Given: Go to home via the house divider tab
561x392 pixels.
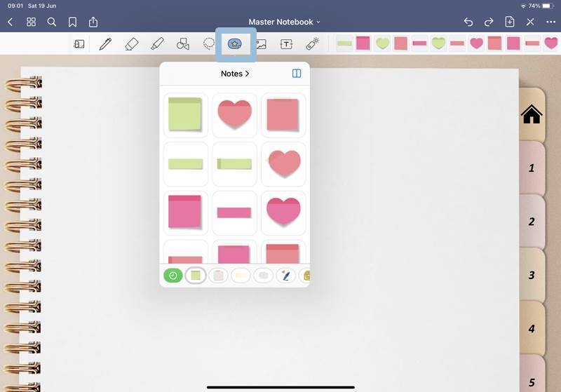Looking at the screenshot, I should (532, 114).
